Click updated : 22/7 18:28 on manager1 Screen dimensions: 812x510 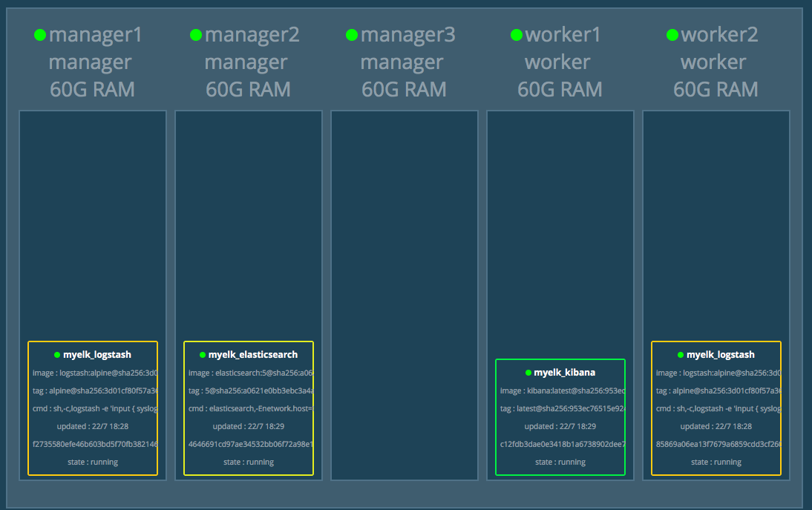coord(93,427)
